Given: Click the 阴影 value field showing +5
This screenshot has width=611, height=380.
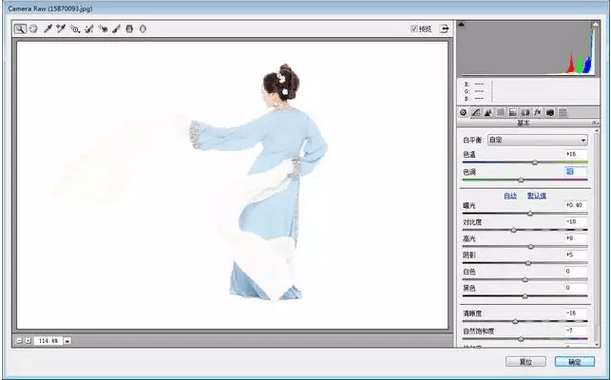Looking at the screenshot, I should 576,255.
